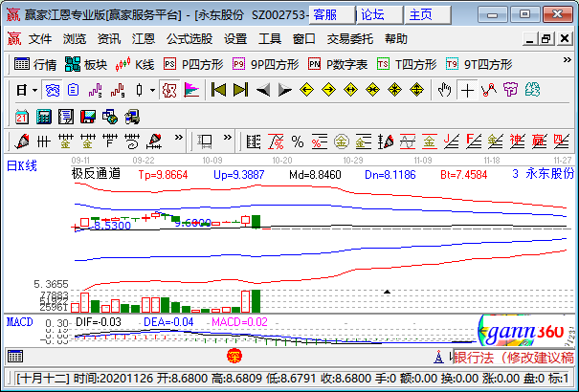The image size is (579, 392).
Task: Open the T四方形 tool
Action: (407, 64)
